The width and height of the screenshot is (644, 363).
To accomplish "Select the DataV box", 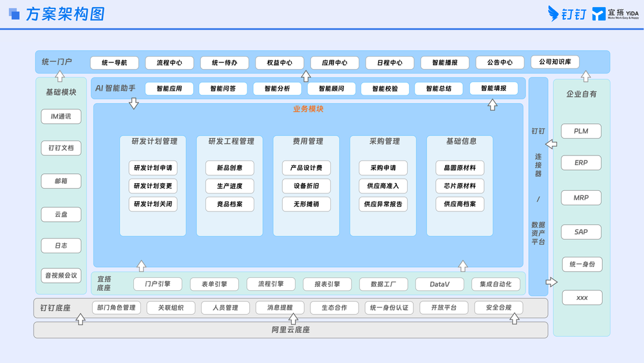I will pos(439,284).
